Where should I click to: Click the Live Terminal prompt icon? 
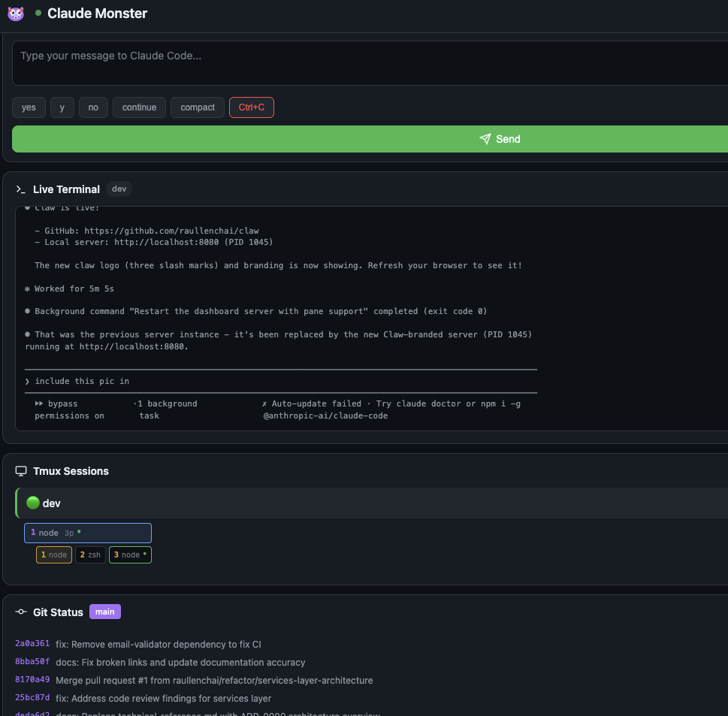coord(20,189)
